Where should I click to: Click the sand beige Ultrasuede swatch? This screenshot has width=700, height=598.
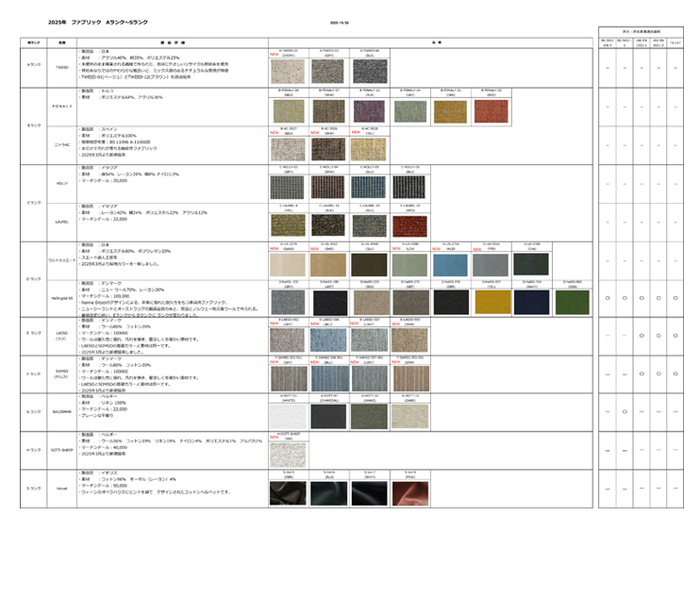tap(289, 264)
